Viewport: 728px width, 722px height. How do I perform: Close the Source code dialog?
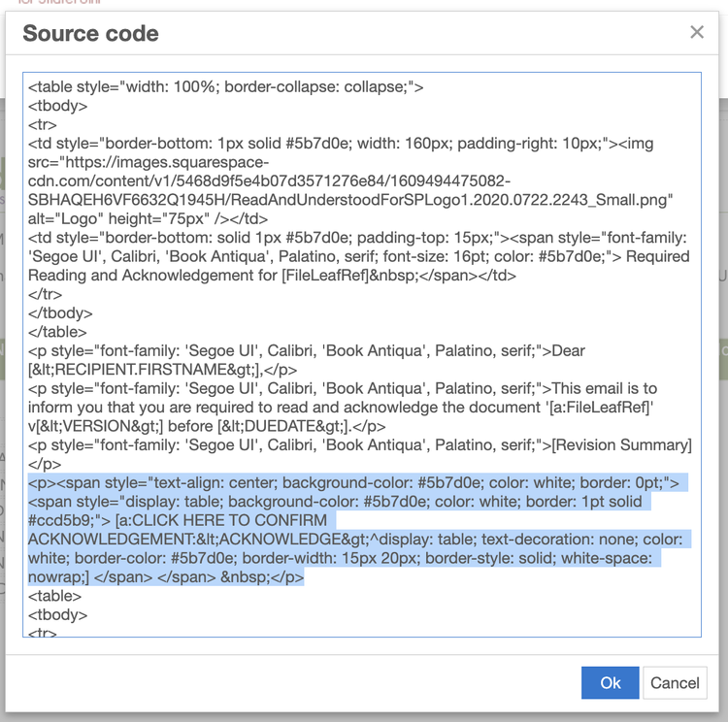coord(697,32)
